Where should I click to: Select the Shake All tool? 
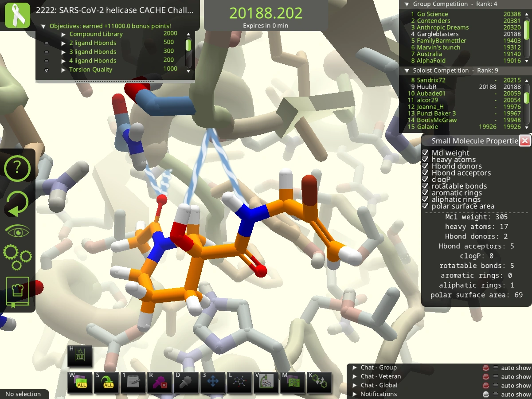point(106,383)
